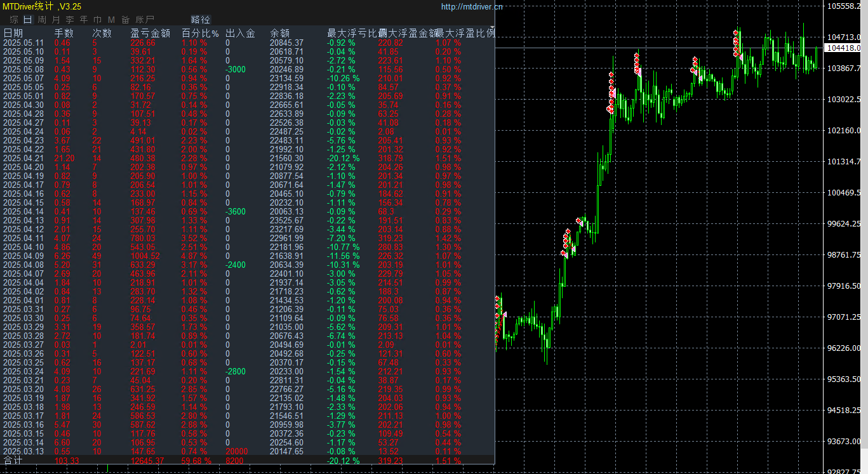Select the 2025.03.31 date row
This screenshot has height=474, width=868.
pos(23,309)
